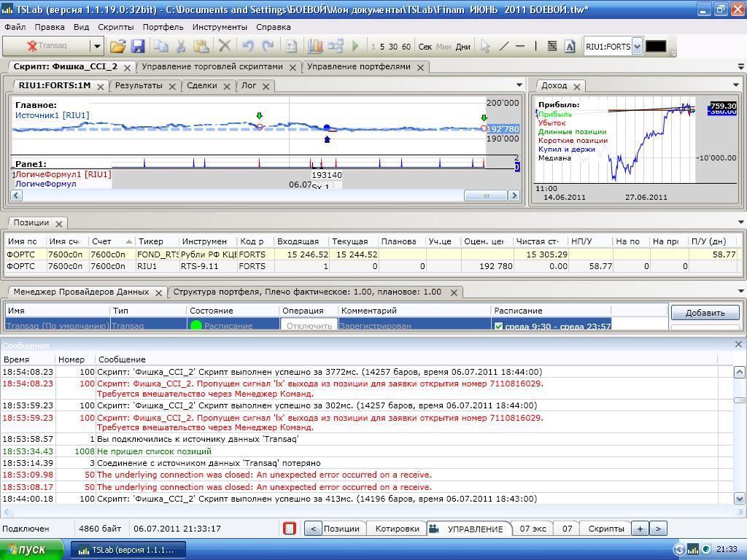Pick the diagonal line drawing tool
This screenshot has height=560, width=747.
click(503, 47)
